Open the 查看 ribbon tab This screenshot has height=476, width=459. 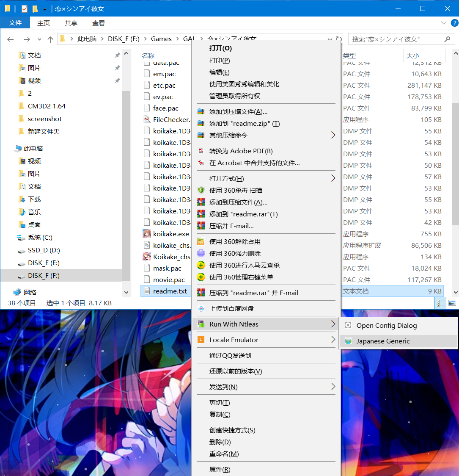click(x=98, y=23)
